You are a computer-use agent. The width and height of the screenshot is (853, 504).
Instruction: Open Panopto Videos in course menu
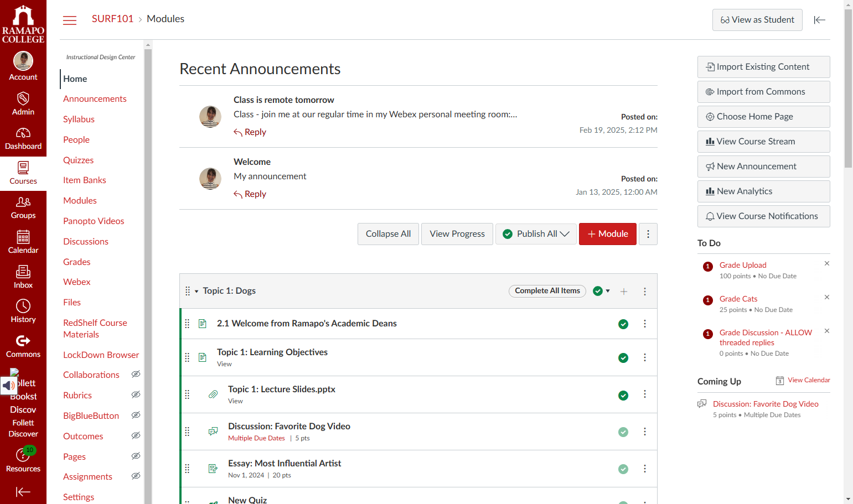point(94,221)
